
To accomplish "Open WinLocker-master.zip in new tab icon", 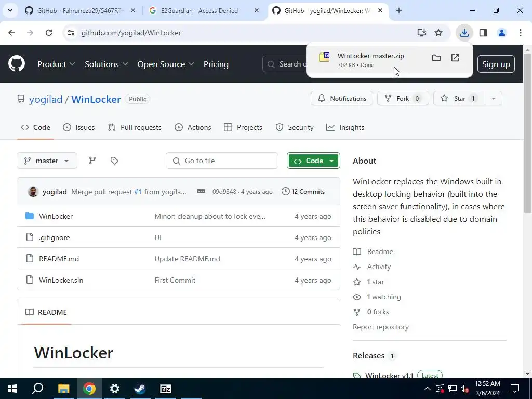I will coord(455,58).
